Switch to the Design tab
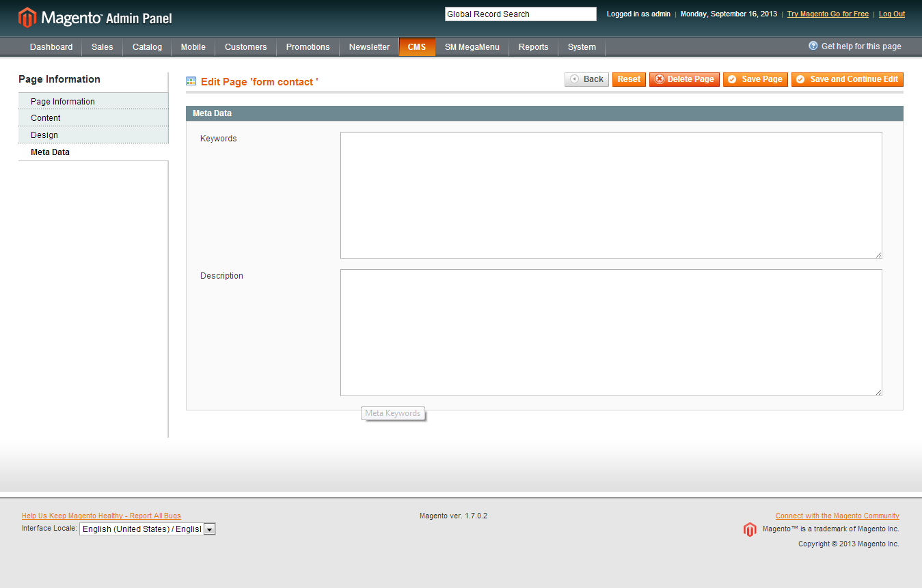This screenshot has width=922, height=588. pos(93,135)
